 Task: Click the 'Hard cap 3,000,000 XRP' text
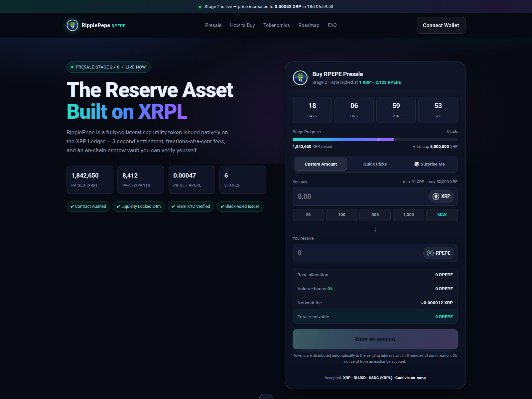(x=435, y=147)
